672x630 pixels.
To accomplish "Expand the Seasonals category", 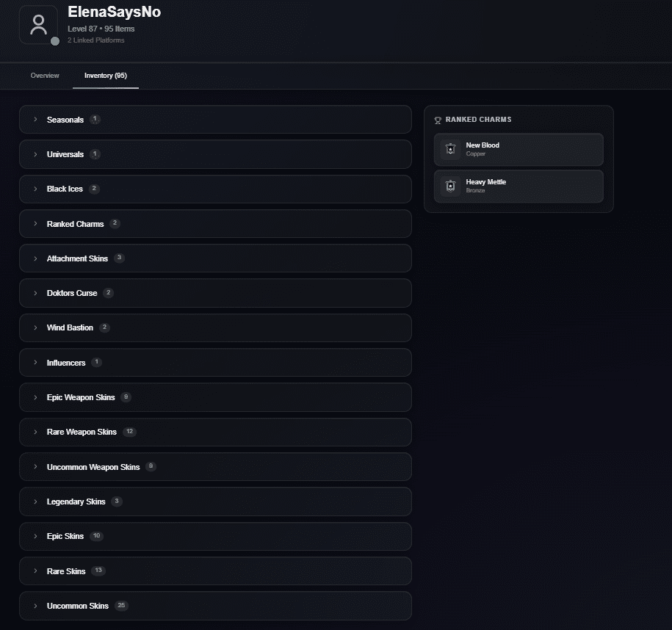I will [x=35, y=120].
